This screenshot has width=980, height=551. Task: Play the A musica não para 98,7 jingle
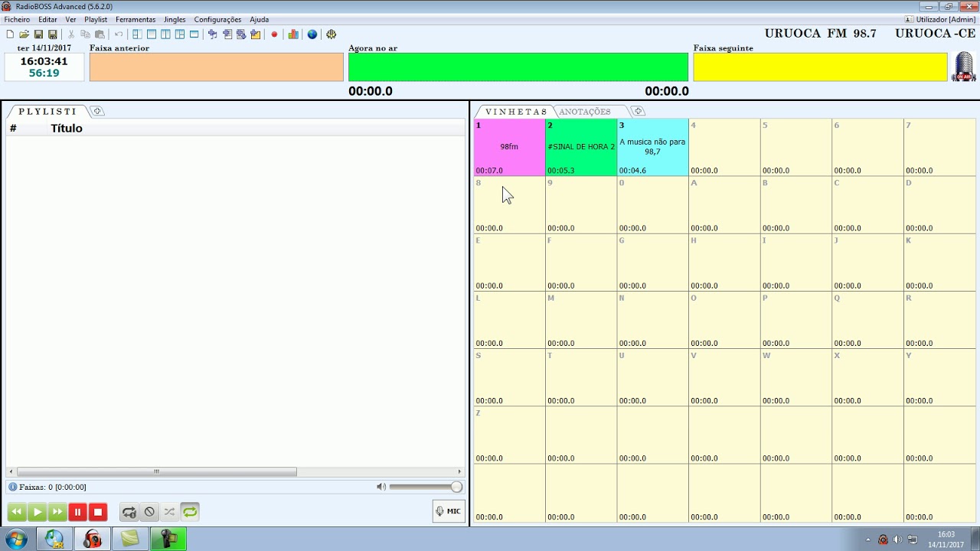click(x=652, y=147)
